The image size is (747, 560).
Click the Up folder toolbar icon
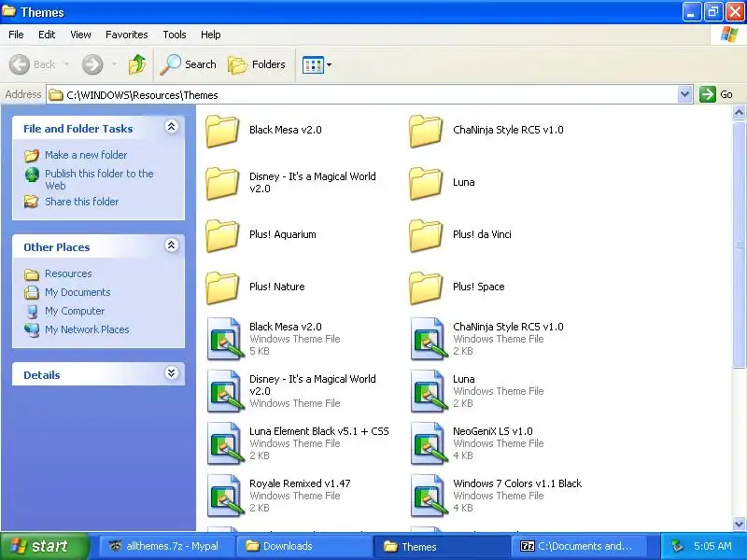[137, 64]
